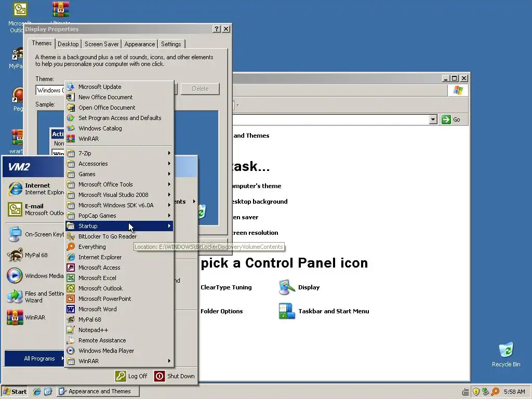This screenshot has height=399, width=532.
Task: Launch Microsoft Access
Action: 119,268
